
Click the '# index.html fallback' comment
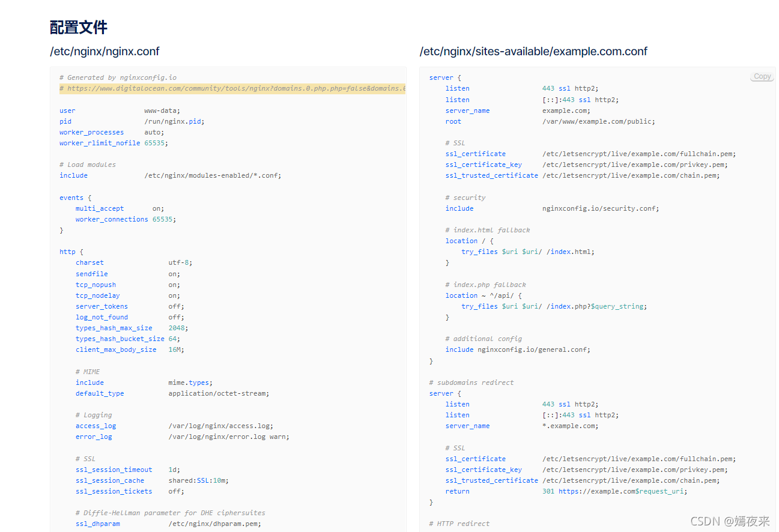[x=488, y=230]
